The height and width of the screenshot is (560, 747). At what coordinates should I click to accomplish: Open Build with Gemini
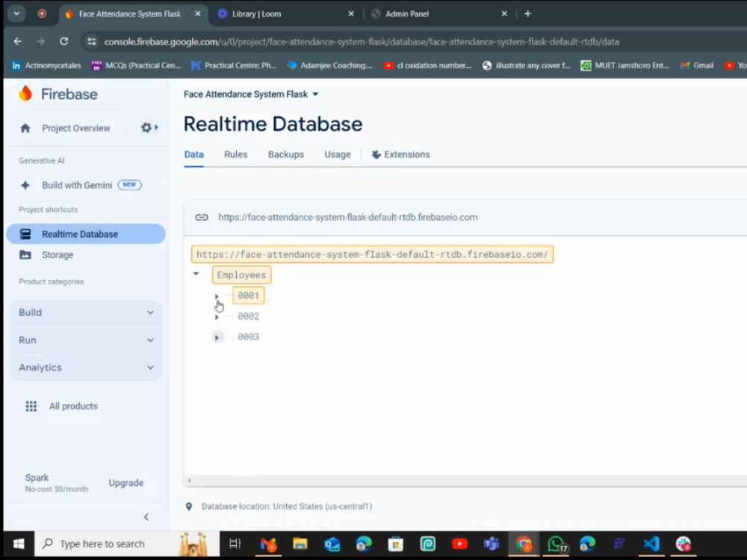coord(76,184)
